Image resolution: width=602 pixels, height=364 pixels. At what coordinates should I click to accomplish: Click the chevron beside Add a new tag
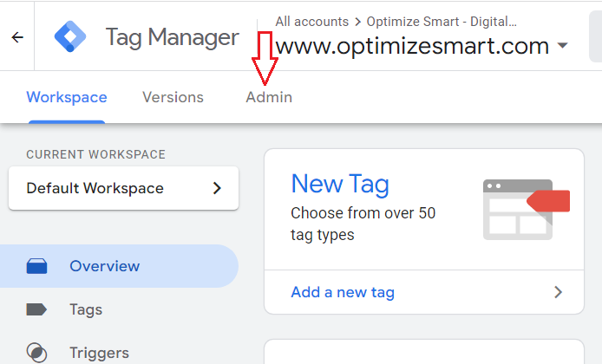point(558,292)
